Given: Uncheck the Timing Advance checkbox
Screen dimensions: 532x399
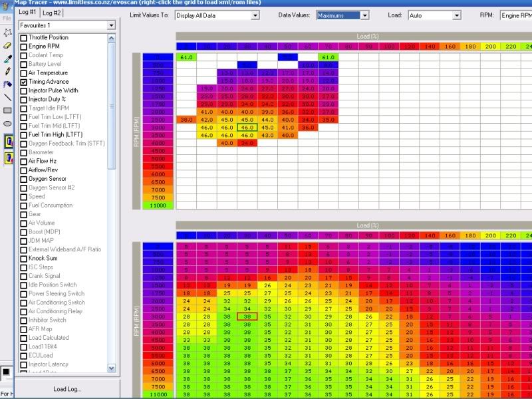Looking at the screenshot, I should pos(23,82).
